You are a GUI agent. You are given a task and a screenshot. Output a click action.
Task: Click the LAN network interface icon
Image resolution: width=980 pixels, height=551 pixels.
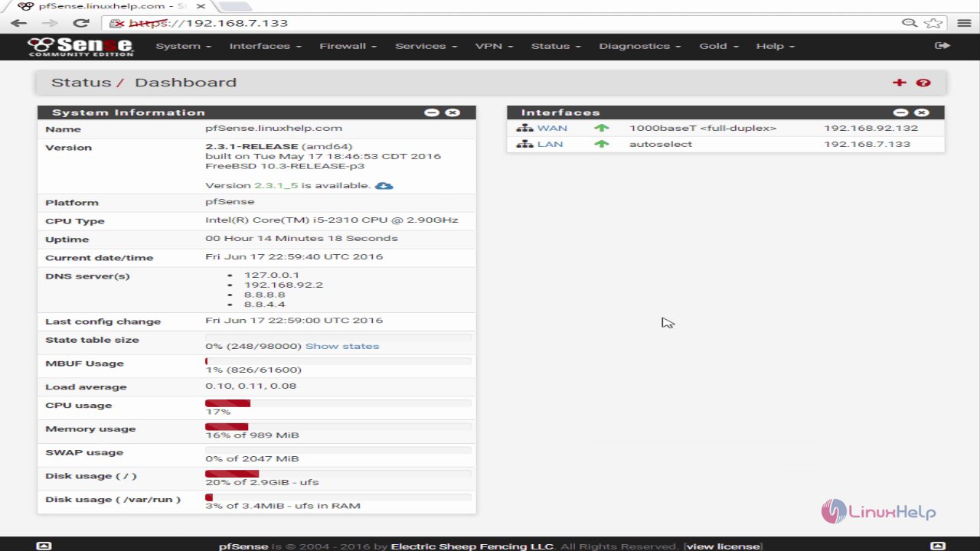point(524,144)
